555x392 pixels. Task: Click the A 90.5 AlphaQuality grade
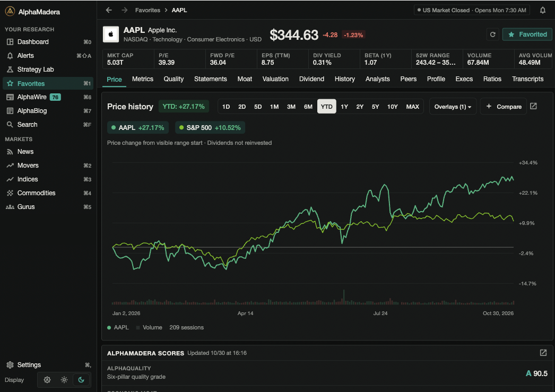[536, 373]
